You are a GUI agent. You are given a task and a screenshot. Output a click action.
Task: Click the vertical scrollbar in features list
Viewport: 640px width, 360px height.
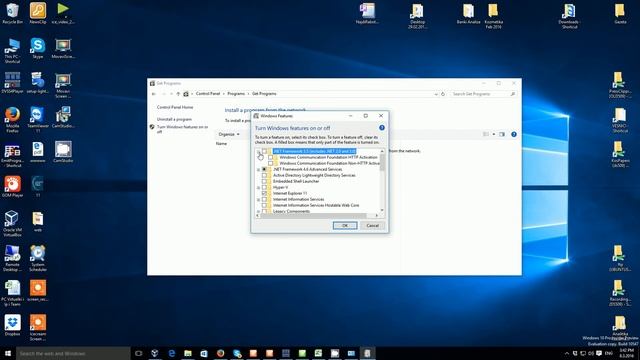click(382, 162)
